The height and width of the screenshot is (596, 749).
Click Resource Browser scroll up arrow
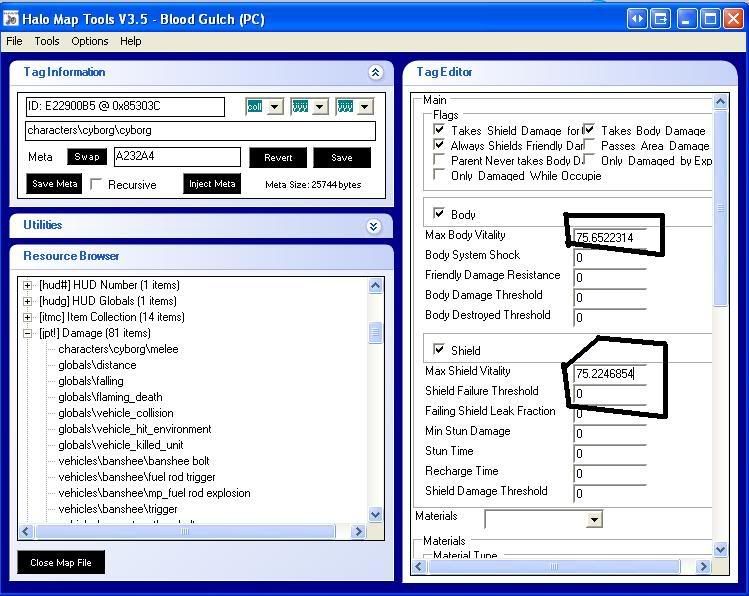[x=375, y=286]
